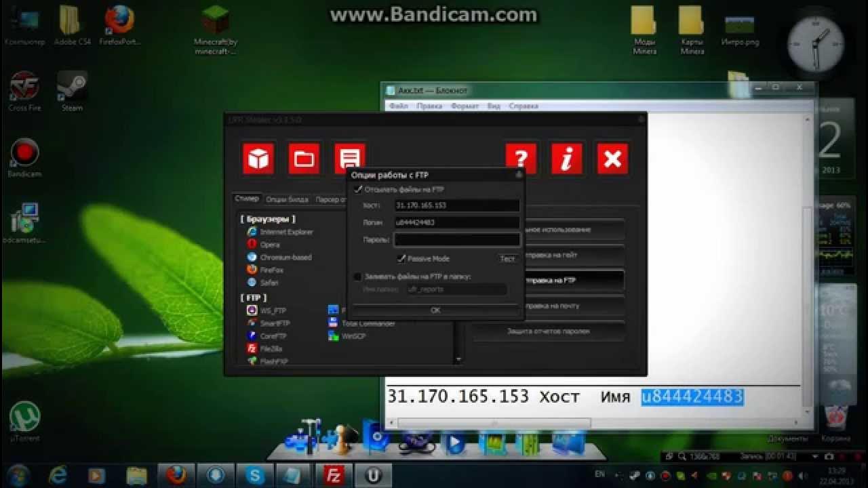Toggle the Passive Mode checkbox
Screen dimensions: 868x488
(401, 258)
